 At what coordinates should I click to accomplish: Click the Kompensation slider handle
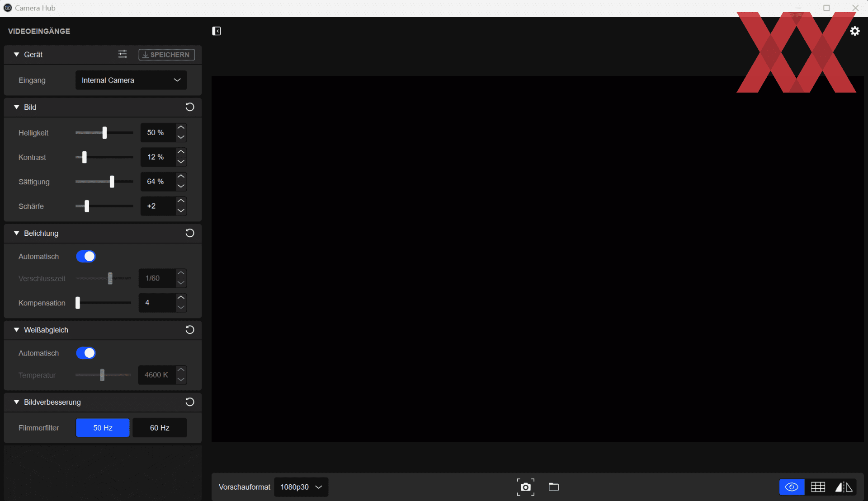click(x=78, y=303)
